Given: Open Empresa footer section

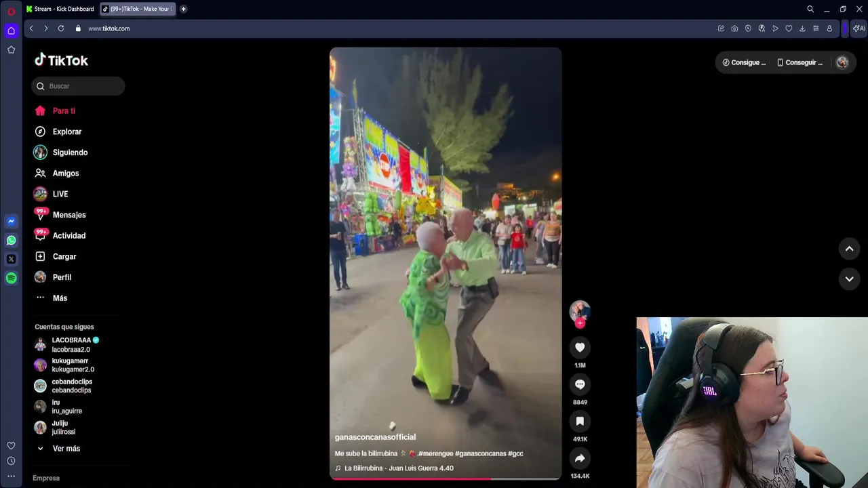Looking at the screenshot, I should click(46, 478).
